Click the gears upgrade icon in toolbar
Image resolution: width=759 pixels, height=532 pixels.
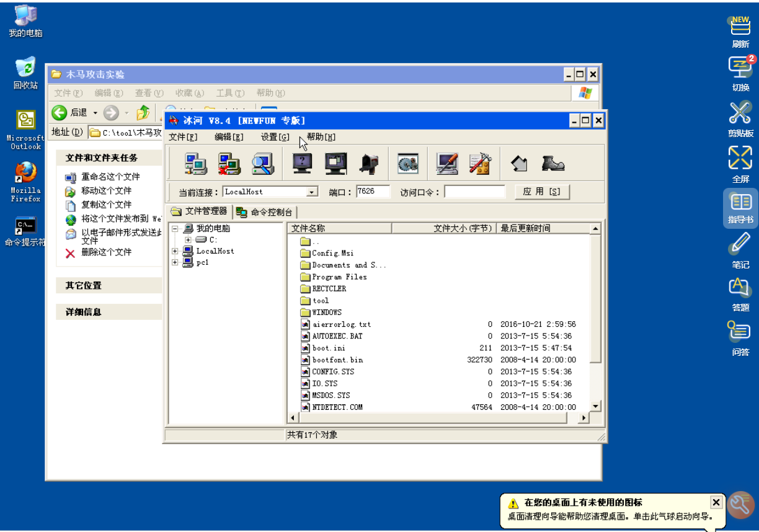point(408,164)
